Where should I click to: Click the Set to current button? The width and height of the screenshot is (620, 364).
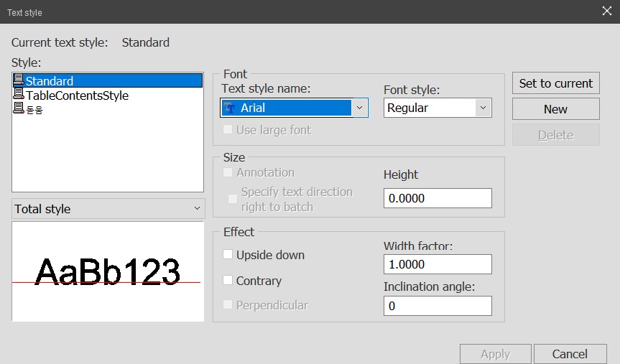[555, 83]
